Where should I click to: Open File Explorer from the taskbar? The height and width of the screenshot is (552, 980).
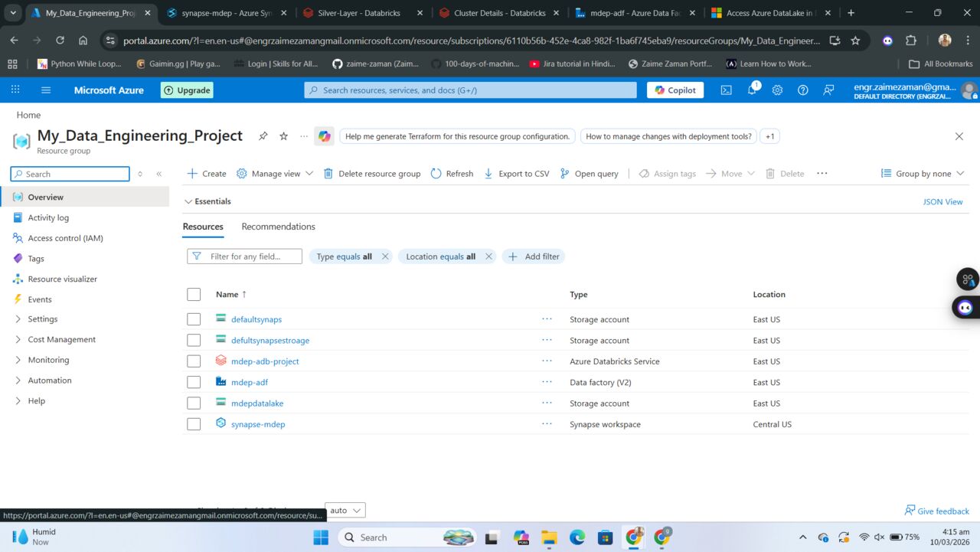tap(549, 537)
